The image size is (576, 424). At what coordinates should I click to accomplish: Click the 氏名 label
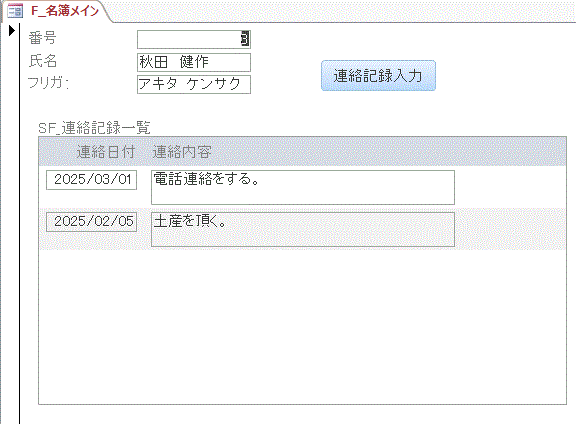pyautogui.click(x=43, y=61)
